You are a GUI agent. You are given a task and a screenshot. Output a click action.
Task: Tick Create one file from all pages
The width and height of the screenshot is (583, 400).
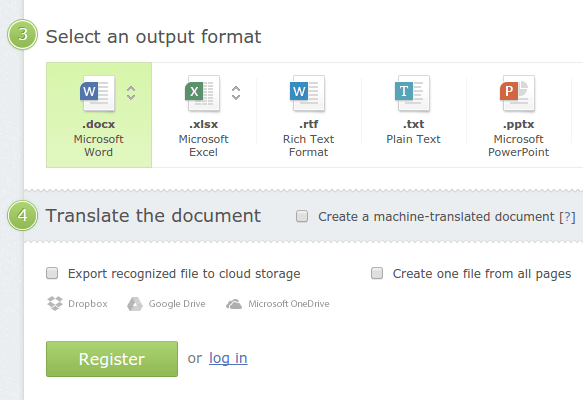pos(377,273)
